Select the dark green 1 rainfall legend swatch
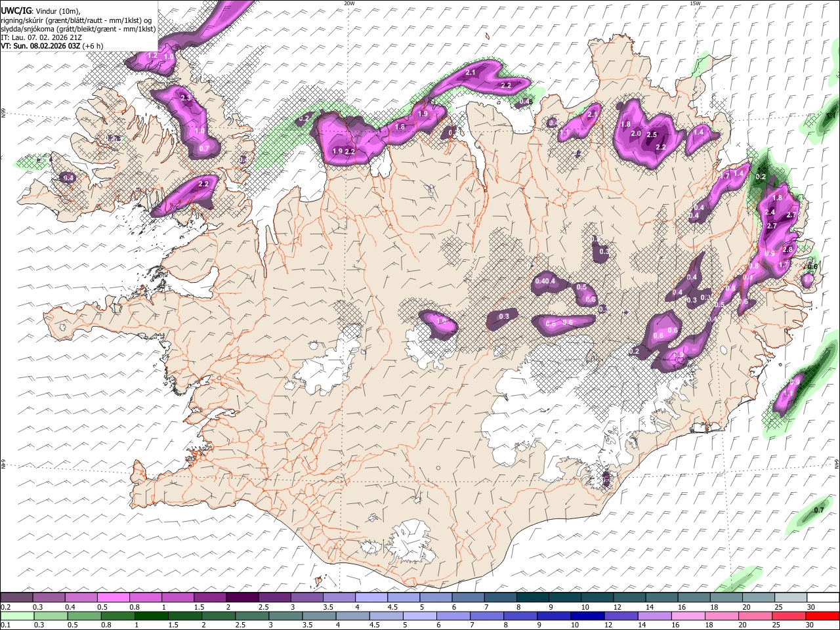The image size is (840, 630). click(152, 616)
